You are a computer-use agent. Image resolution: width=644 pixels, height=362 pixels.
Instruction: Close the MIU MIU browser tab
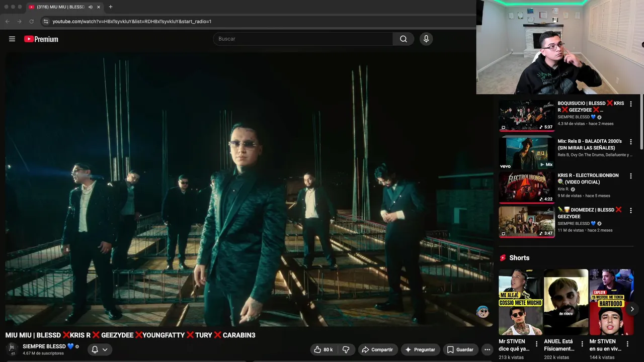99,7
